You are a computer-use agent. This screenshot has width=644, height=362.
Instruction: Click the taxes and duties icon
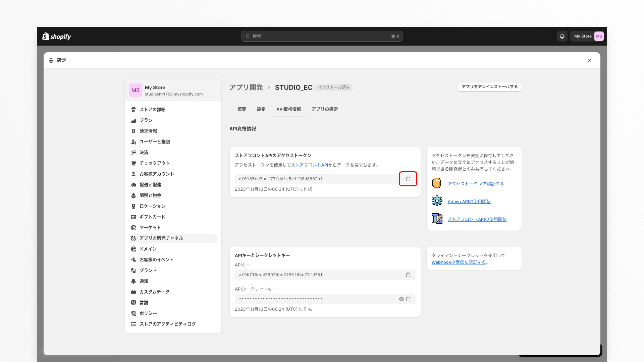pyautogui.click(x=133, y=195)
